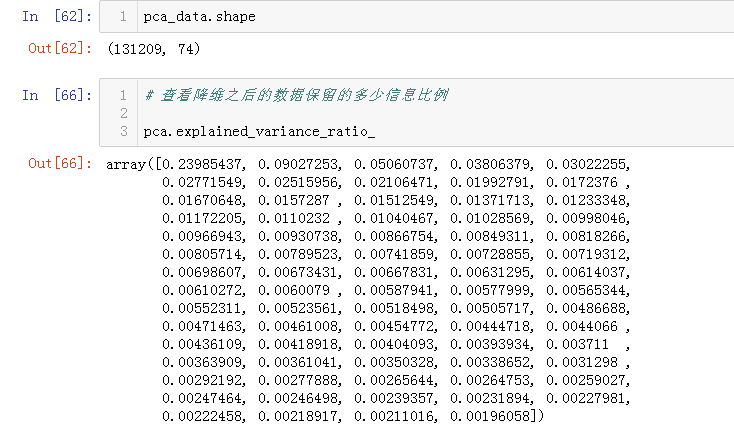Click the first array value 0.23985437
The height and width of the screenshot is (440, 734).
click(206, 163)
